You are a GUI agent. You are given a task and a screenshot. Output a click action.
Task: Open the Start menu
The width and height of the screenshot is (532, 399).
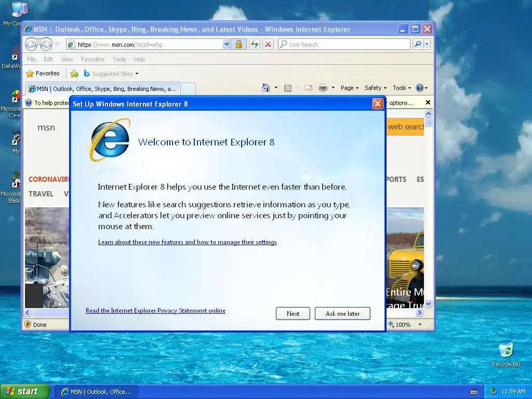pos(25,391)
